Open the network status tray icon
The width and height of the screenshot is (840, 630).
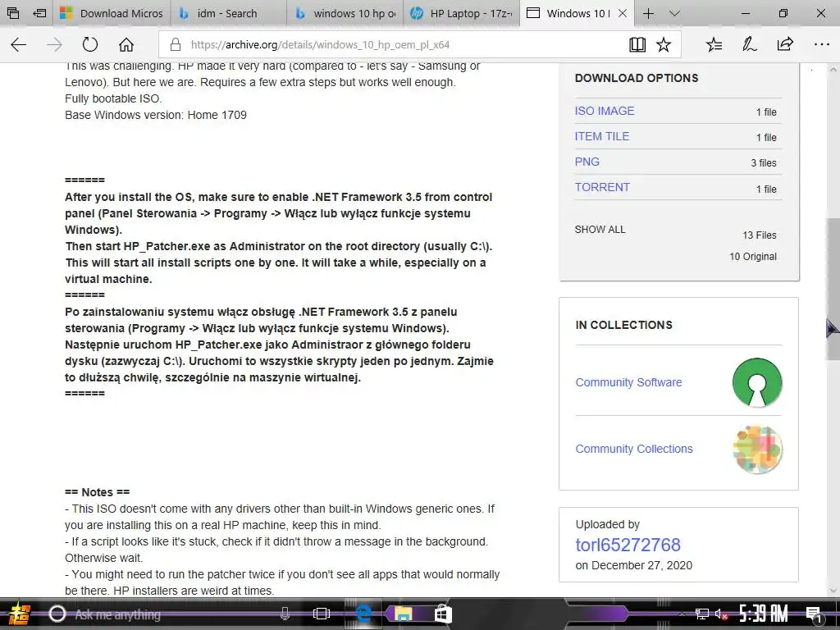pos(702,614)
